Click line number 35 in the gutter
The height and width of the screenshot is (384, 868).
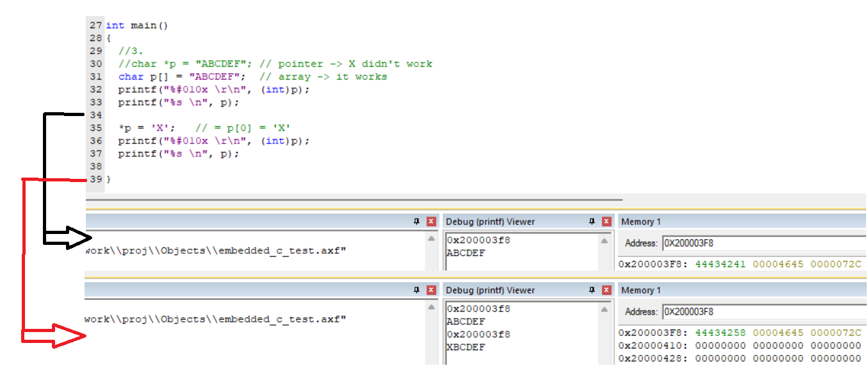click(95, 128)
